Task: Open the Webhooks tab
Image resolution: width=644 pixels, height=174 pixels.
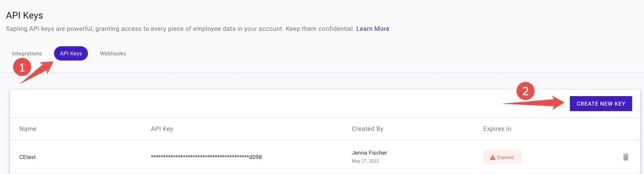Action: [113, 53]
